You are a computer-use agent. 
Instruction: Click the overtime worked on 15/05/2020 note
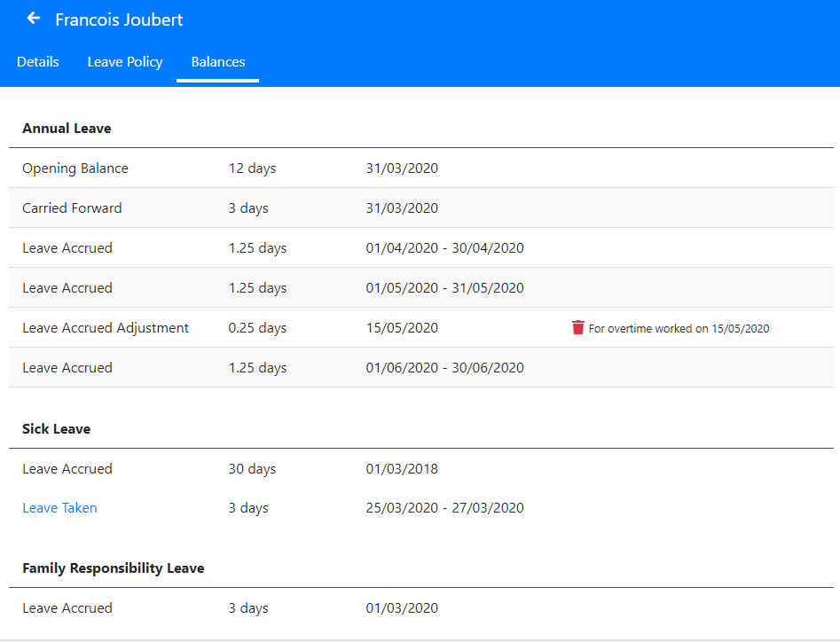tap(679, 329)
